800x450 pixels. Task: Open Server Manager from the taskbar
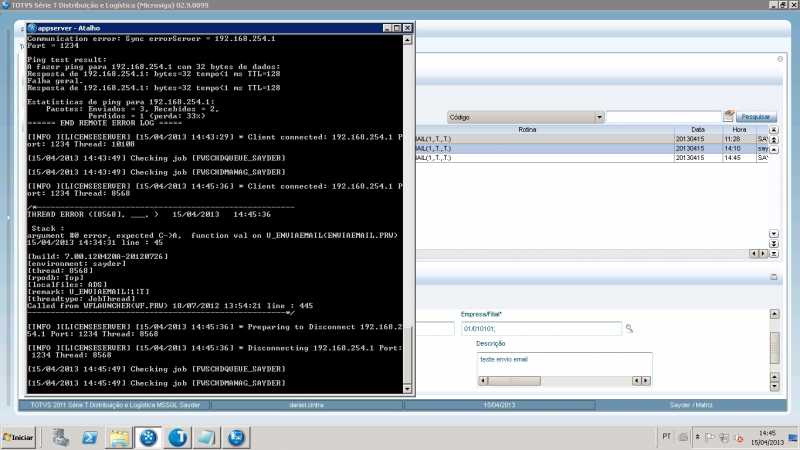click(60, 438)
